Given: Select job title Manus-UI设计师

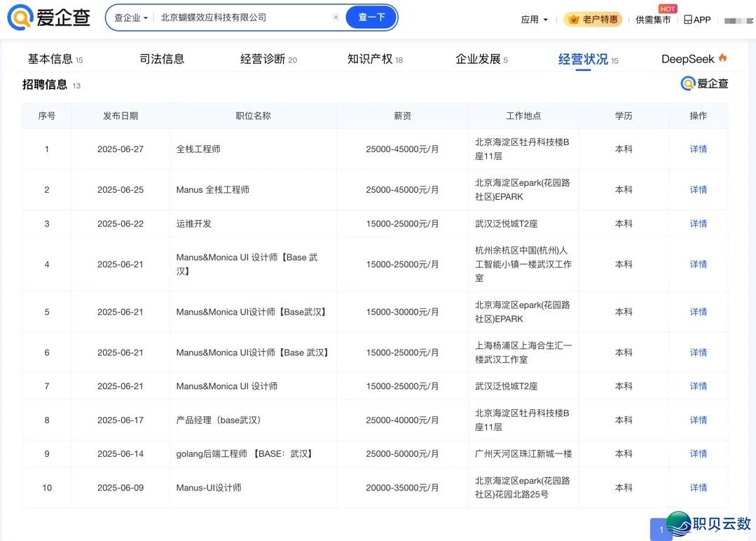Looking at the screenshot, I should (209, 488).
